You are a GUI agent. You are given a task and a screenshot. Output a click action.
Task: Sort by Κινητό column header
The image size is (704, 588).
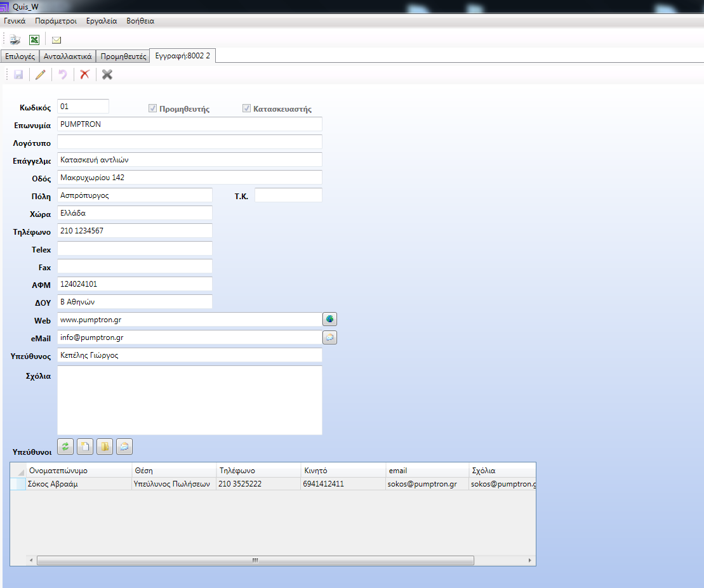click(343, 471)
